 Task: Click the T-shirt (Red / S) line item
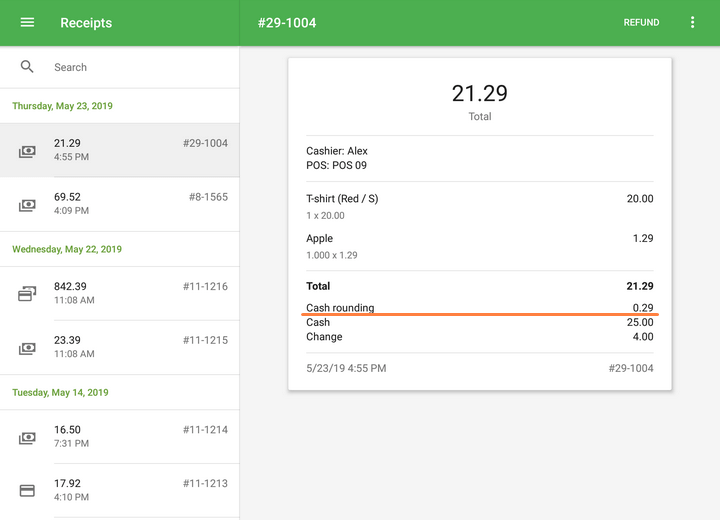(342, 199)
